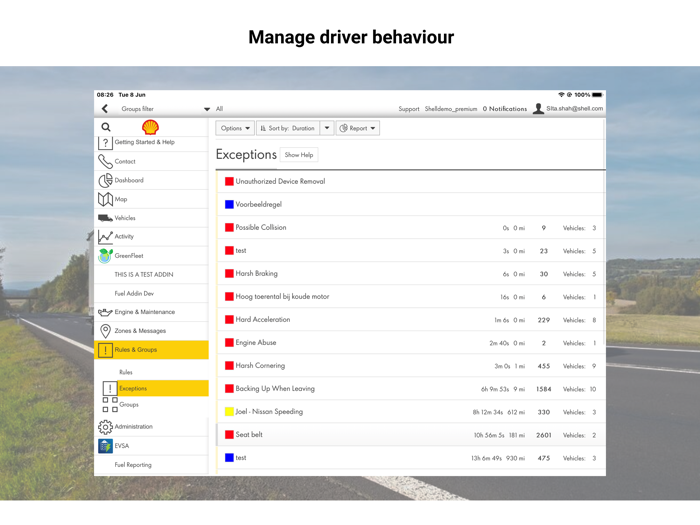Click the user profile silhouette icon

[x=538, y=108]
